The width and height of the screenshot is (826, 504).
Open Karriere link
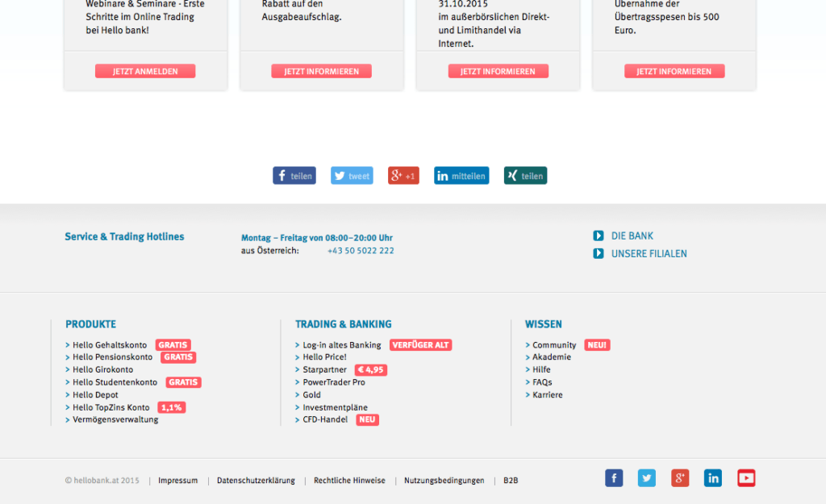pyautogui.click(x=548, y=395)
